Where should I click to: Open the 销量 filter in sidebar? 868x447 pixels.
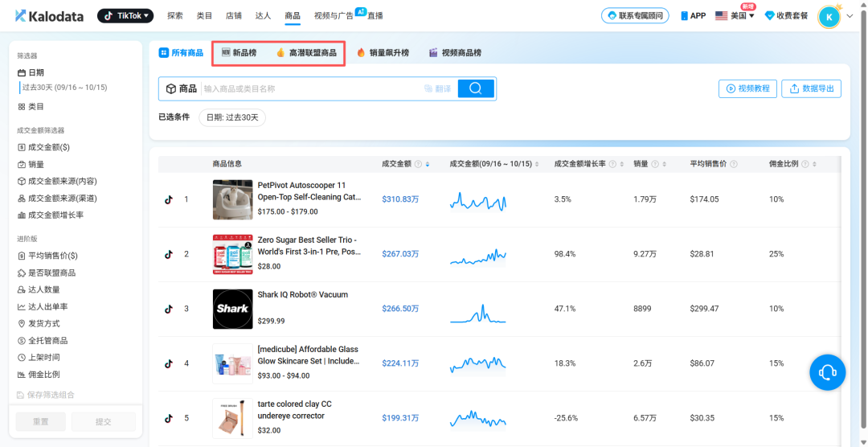[31, 165]
